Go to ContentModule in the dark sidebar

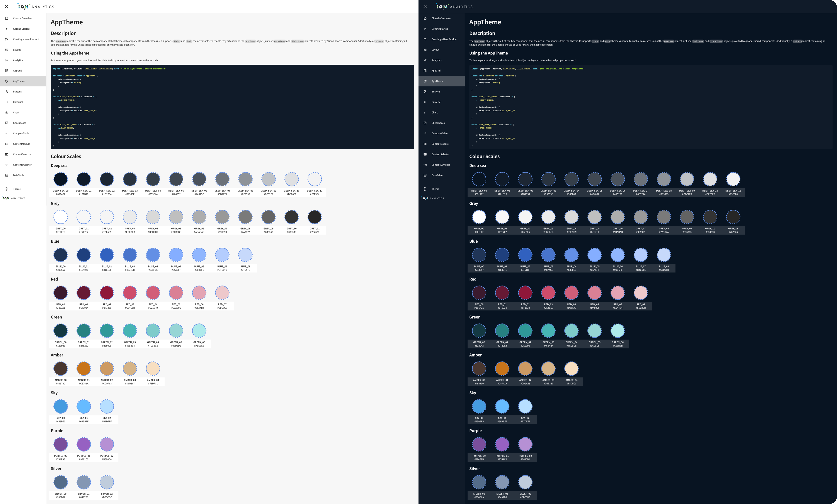pos(440,144)
